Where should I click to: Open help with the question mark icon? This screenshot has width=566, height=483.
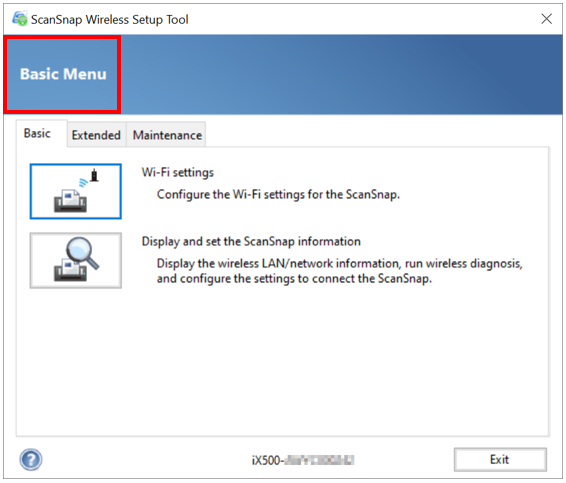coord(31,460)
